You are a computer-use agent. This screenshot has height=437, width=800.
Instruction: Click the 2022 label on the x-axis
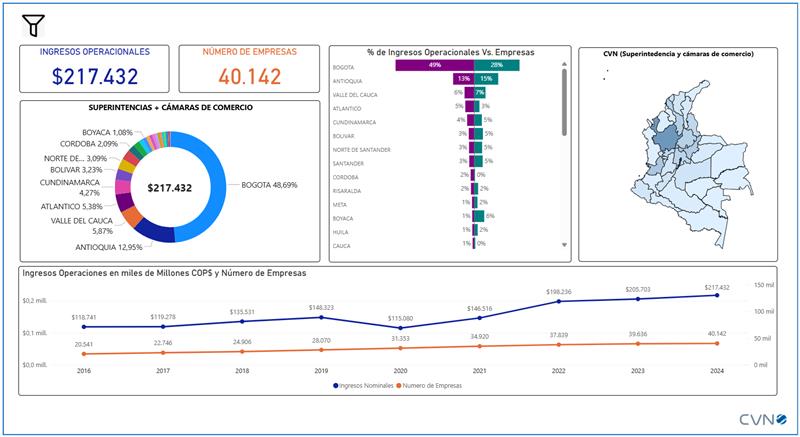(559, 368)
